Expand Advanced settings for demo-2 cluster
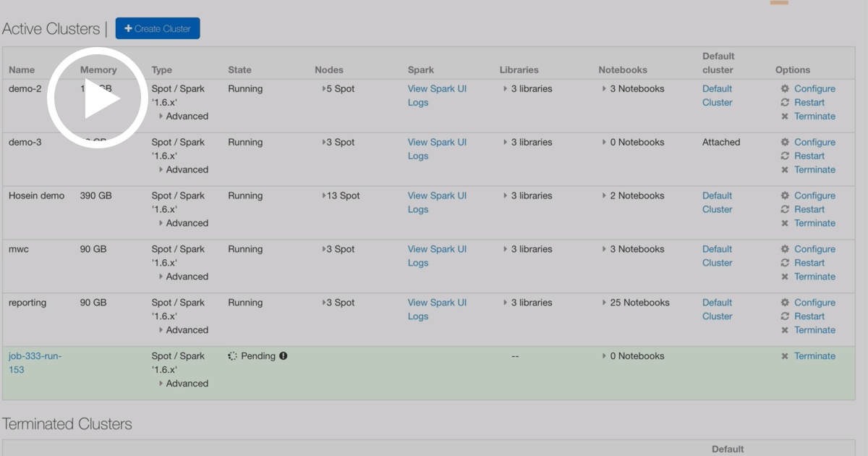 [x=161, y=117]
